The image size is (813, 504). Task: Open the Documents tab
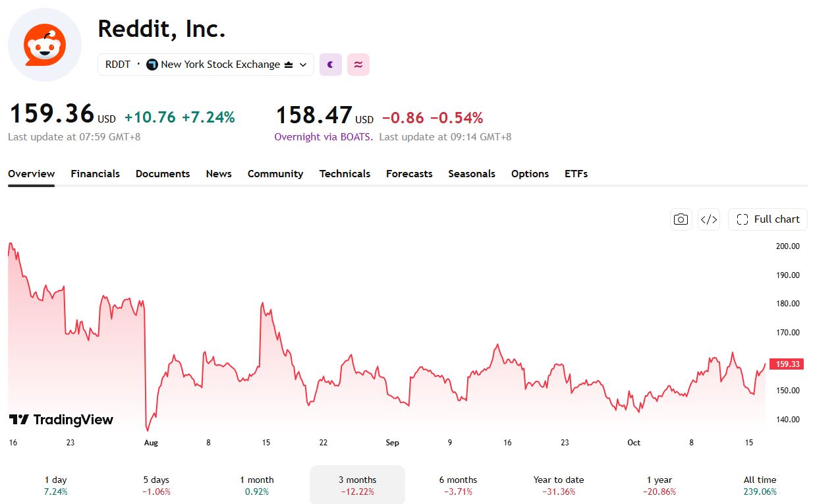(x=163, y=174)
